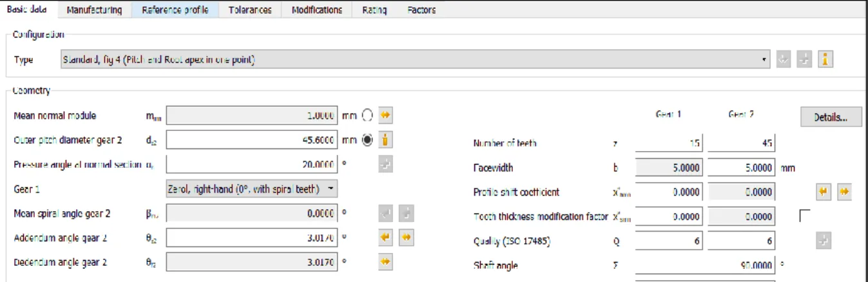Open info icon beside Outer pitch diameter gear 2

[x=386, y=139]
